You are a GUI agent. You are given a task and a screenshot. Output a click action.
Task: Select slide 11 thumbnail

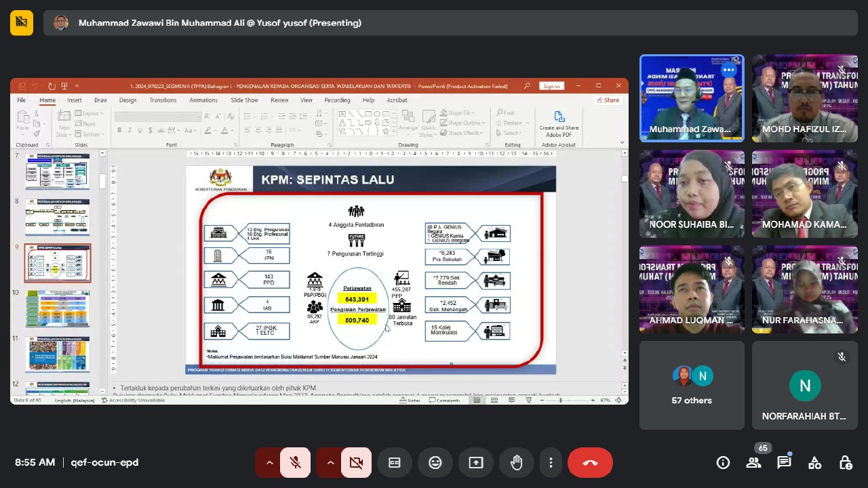57,354
